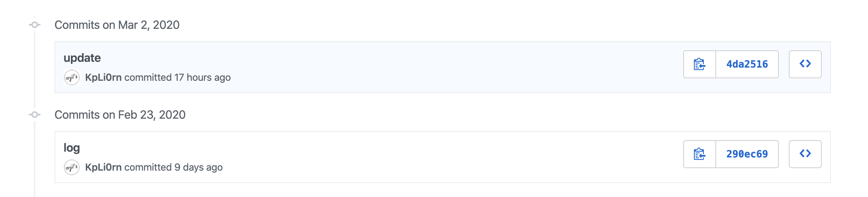Open KpLi0rn's profile from the update commit
The height and width of the screenshot is (197, 868).
(103, 77)
